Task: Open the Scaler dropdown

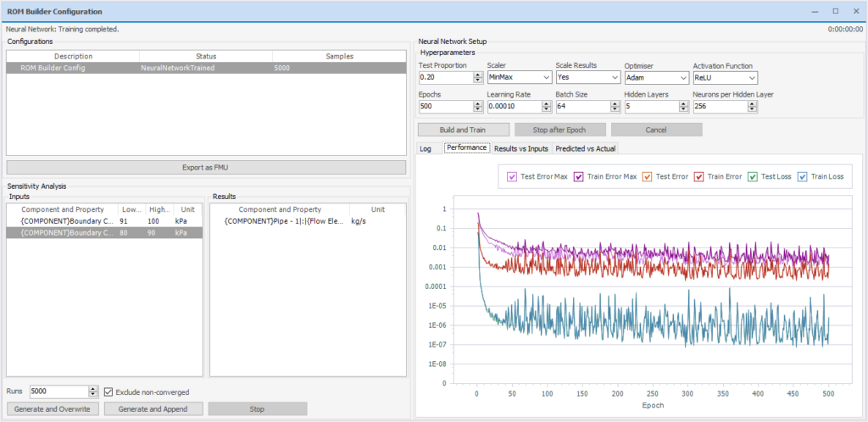Action: [x=547, y=77]
